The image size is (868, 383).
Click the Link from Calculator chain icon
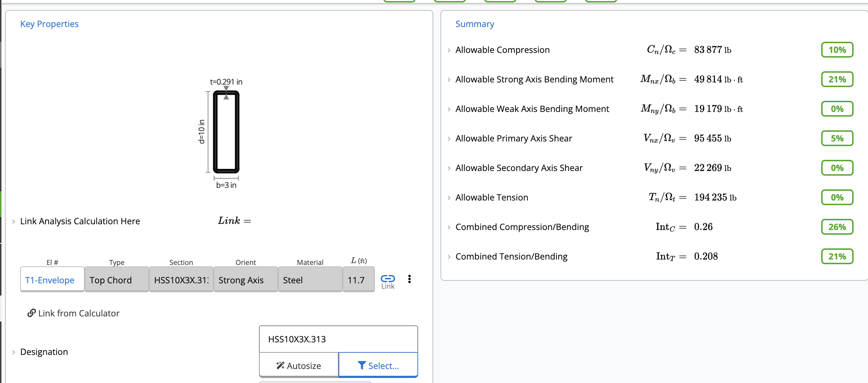click(32, 313)
